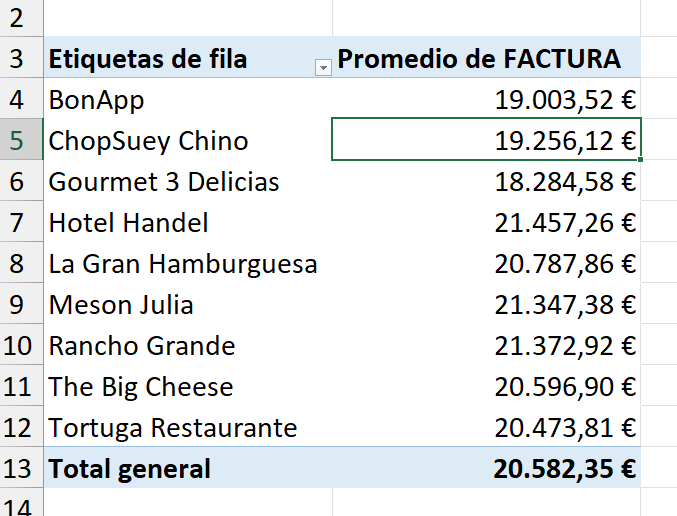Select The Big Cheese cell

(x=188, y=386)
